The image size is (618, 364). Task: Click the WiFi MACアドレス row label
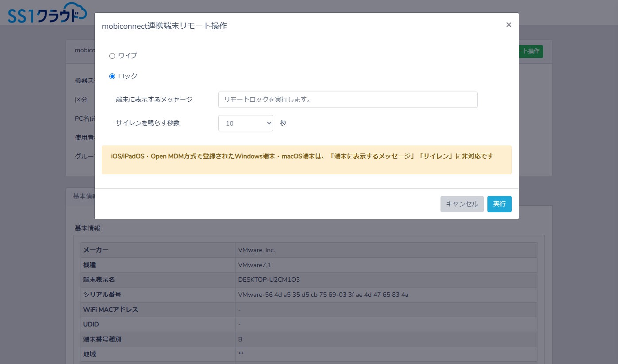coord(111,310)
